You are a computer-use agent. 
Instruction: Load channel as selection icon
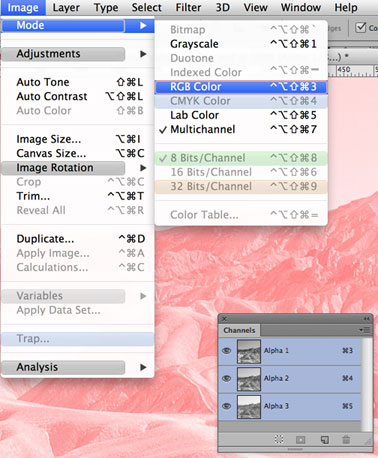pos(279,439)
